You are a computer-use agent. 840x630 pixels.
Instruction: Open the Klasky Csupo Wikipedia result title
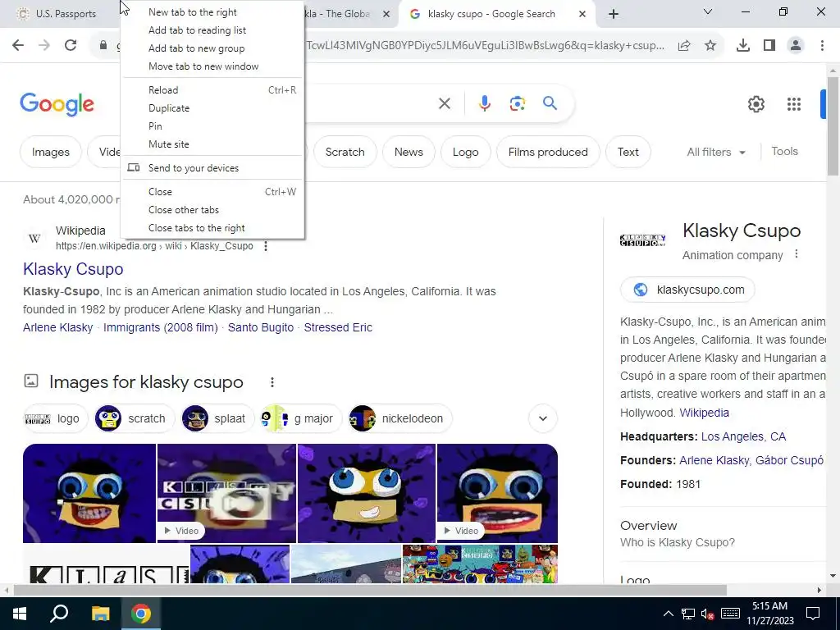tap(73, 269)
